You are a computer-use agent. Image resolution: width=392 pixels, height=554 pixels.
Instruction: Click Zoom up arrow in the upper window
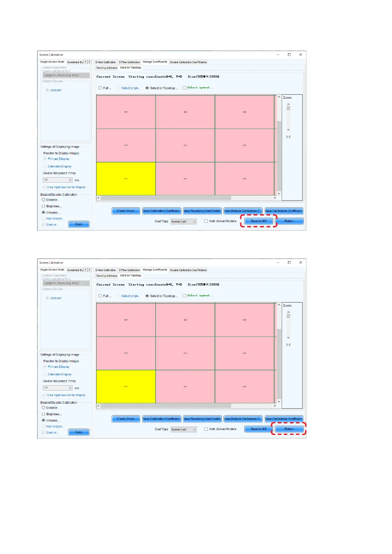tap(288, 104)
